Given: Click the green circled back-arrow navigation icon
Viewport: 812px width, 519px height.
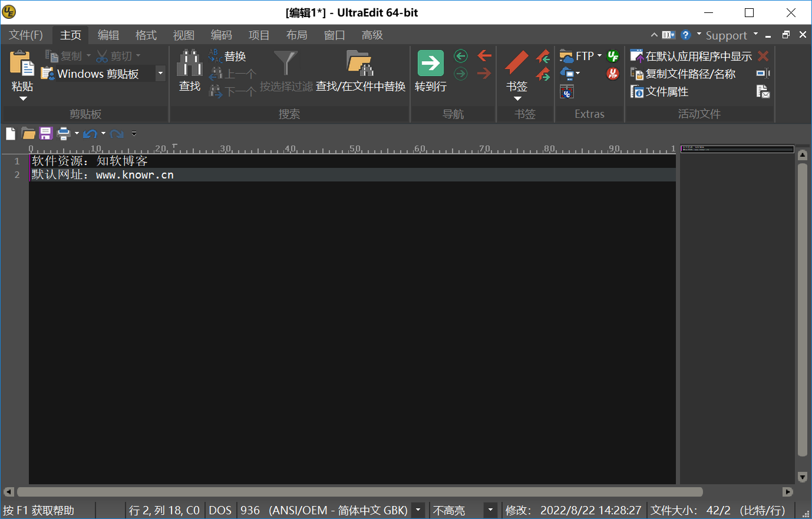Looking at the screenshot, I should click(x=461, y=56).
